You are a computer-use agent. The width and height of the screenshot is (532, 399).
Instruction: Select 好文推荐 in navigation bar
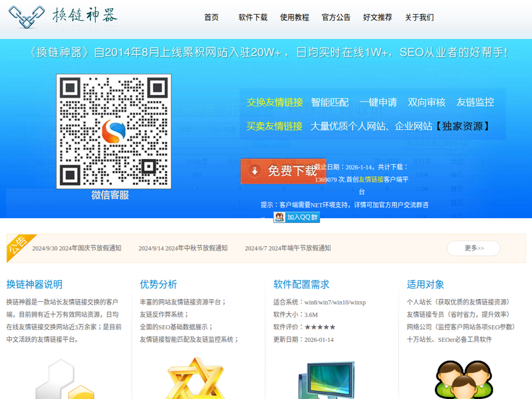point(378,17)
